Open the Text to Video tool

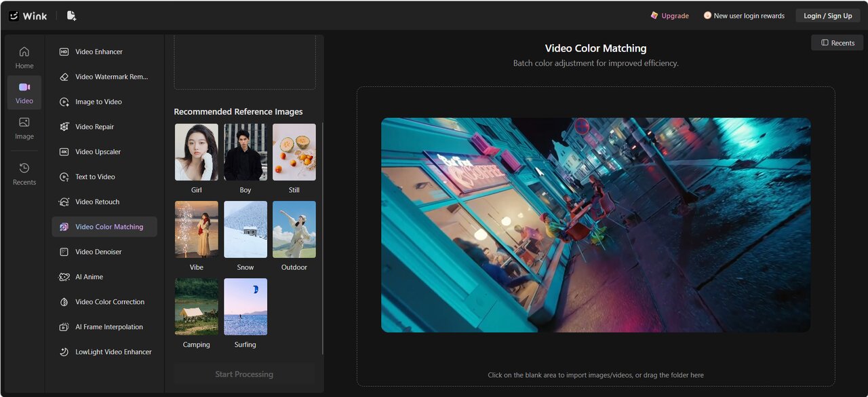pyautogui.click(x=104, y=177)
